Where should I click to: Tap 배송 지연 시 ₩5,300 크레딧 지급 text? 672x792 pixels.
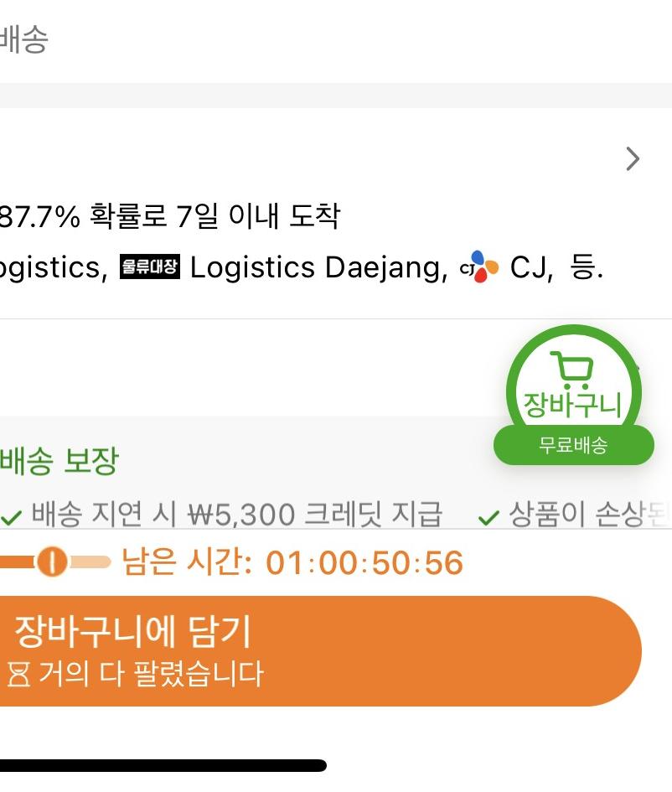(x=236, y=515)
